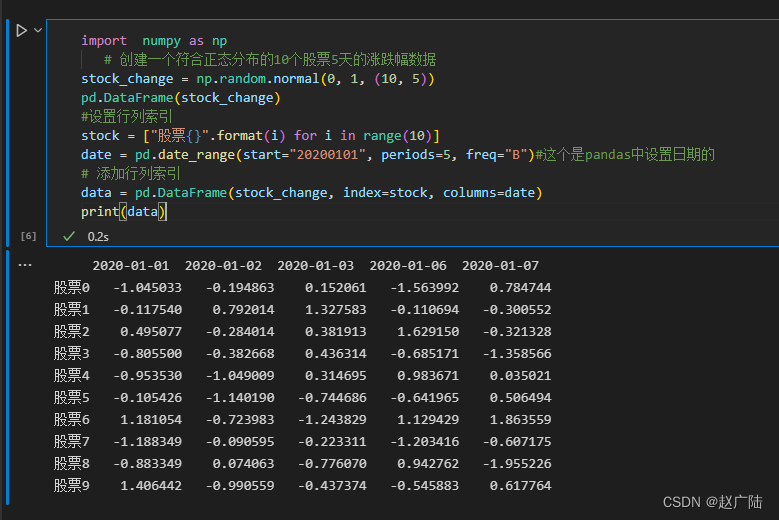Click value -1.203416 in output
Image resolution: width=779 pixels, height=520 pixels.
425,442
